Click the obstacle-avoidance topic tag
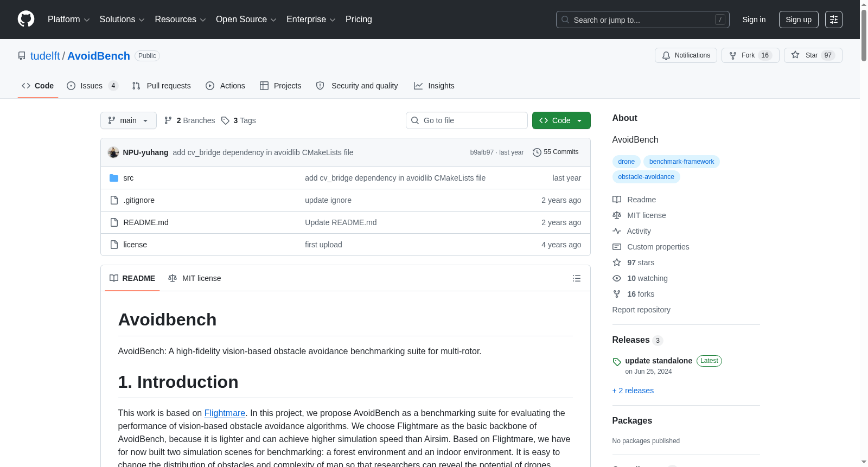The image size is (868, 467). pos(646,177)
